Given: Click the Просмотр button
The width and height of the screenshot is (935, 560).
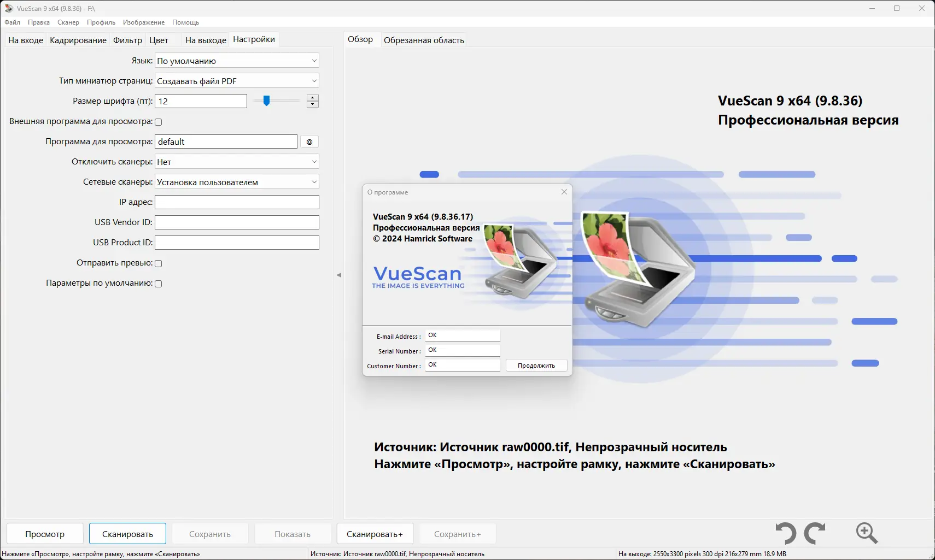Looking at the screenshot, I should point(45,534).
